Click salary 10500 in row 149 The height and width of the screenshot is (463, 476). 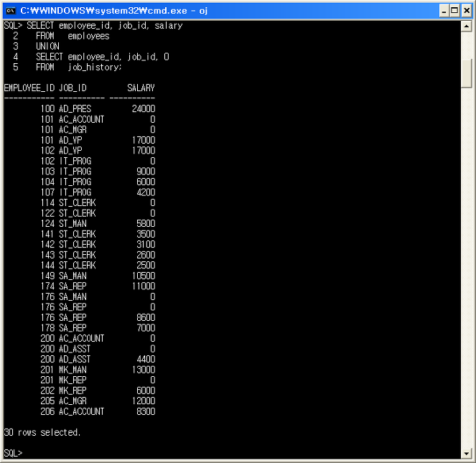click(144, 276)
